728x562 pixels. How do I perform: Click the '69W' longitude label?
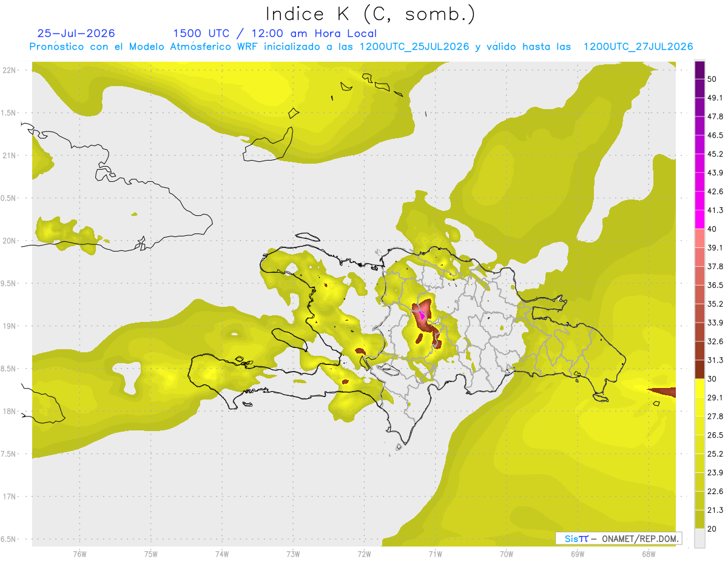577,554
